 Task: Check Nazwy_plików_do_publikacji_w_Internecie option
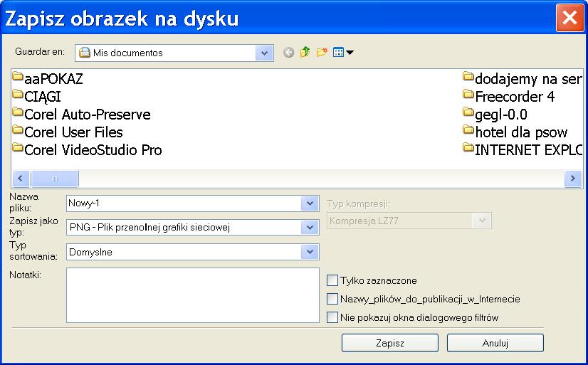[x=332, y=299]
